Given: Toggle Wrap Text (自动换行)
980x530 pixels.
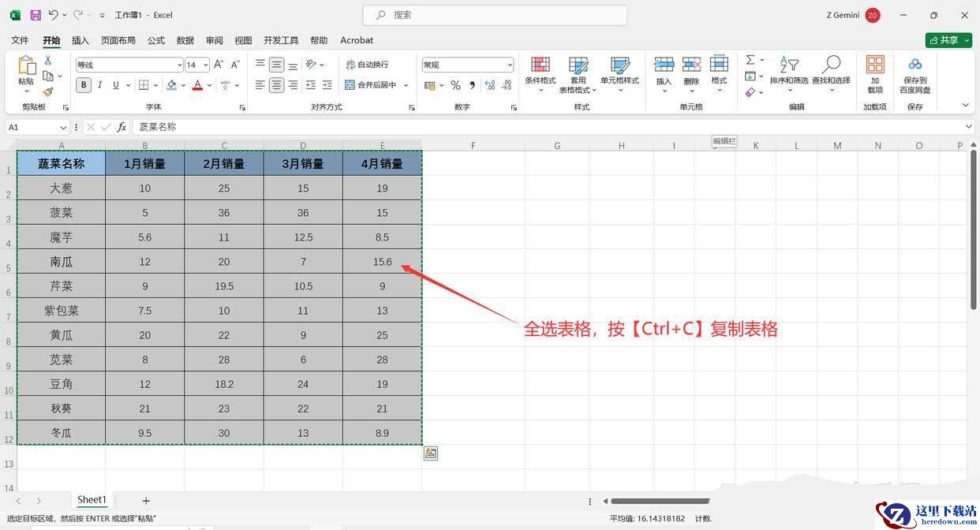Looking at the screenshot, I should click(367, 65).
